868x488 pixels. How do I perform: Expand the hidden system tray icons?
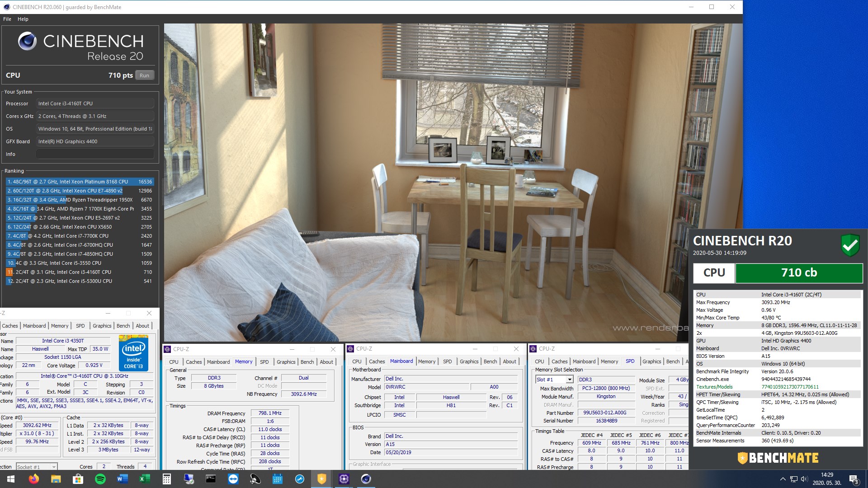pos(783,479)
